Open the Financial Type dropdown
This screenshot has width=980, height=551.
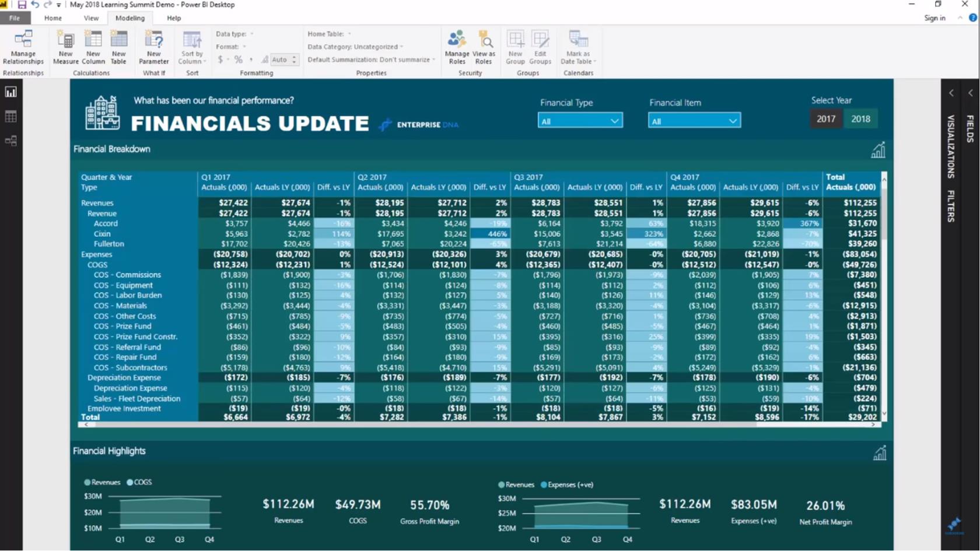[580, 121]
